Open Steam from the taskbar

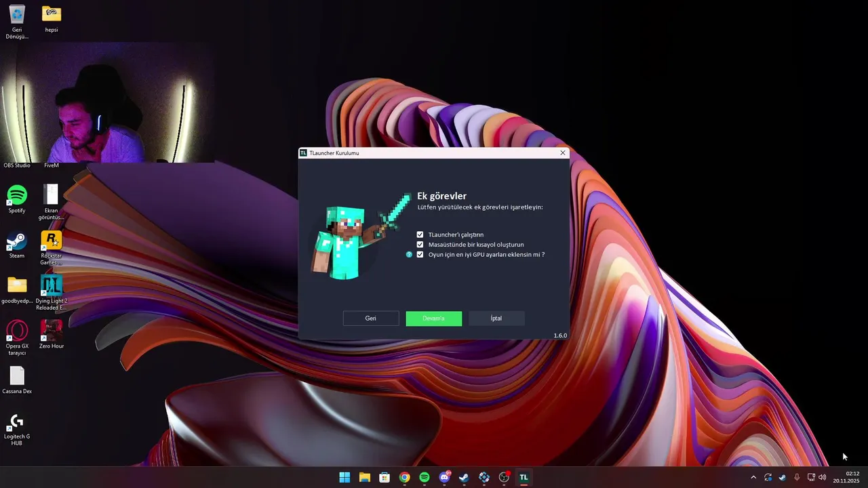click(464, 477)
